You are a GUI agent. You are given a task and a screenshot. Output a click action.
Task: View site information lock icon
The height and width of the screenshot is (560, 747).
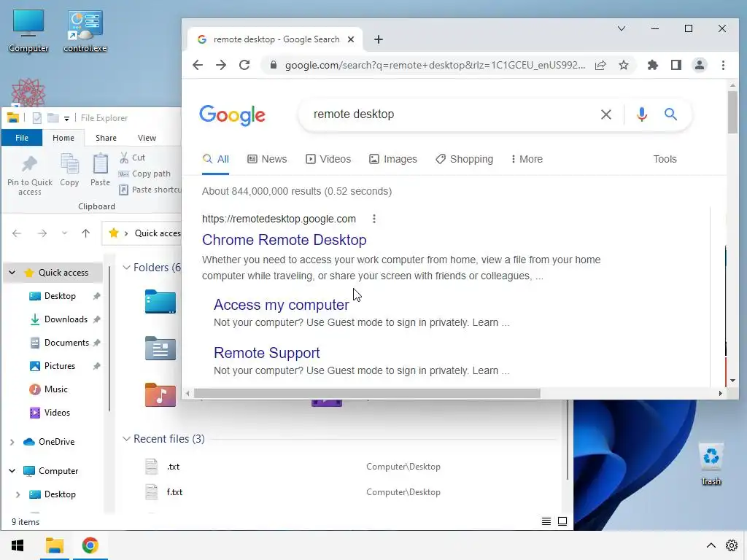(274, 65)
